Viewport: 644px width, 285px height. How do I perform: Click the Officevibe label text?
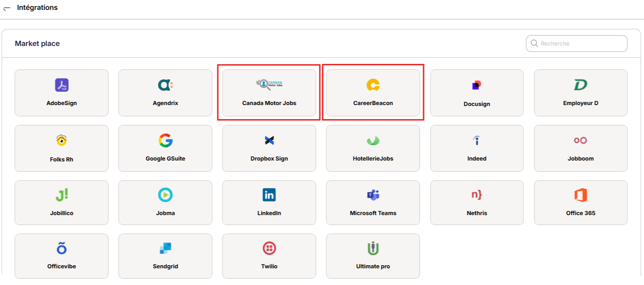(x=62, y=267)
